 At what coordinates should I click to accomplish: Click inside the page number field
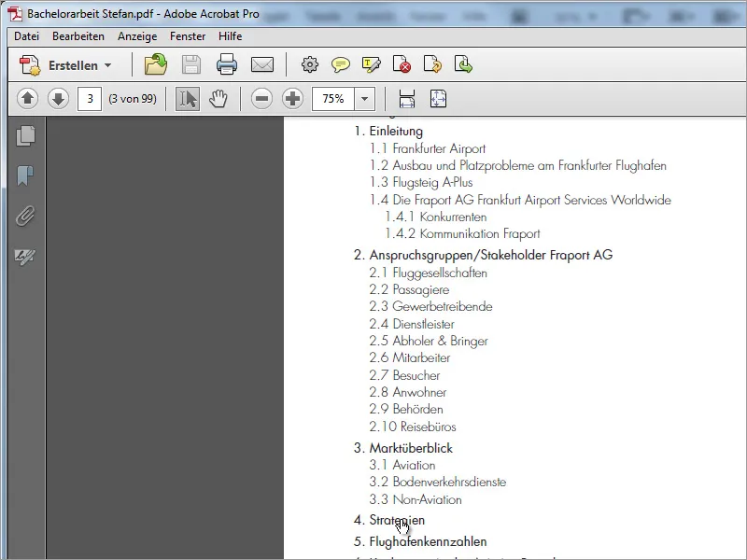(89, 98)
